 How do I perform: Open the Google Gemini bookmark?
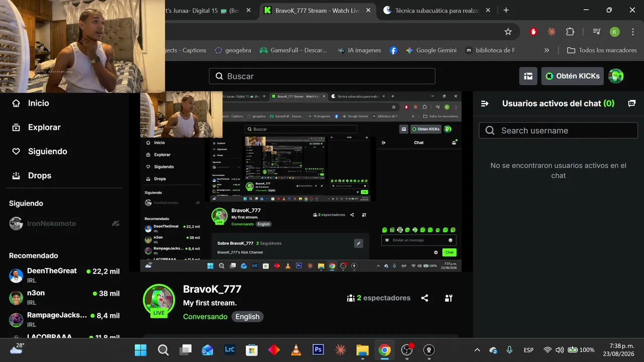[431, 50]
